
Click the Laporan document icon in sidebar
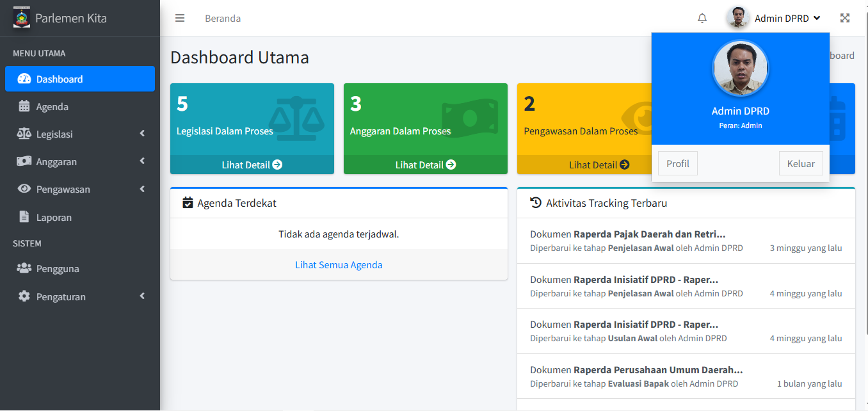click(24, 217)
